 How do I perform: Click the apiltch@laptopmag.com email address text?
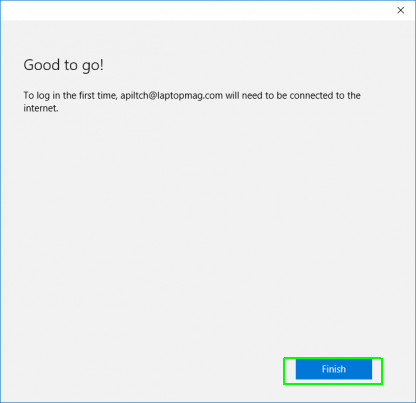click(172, 96)
